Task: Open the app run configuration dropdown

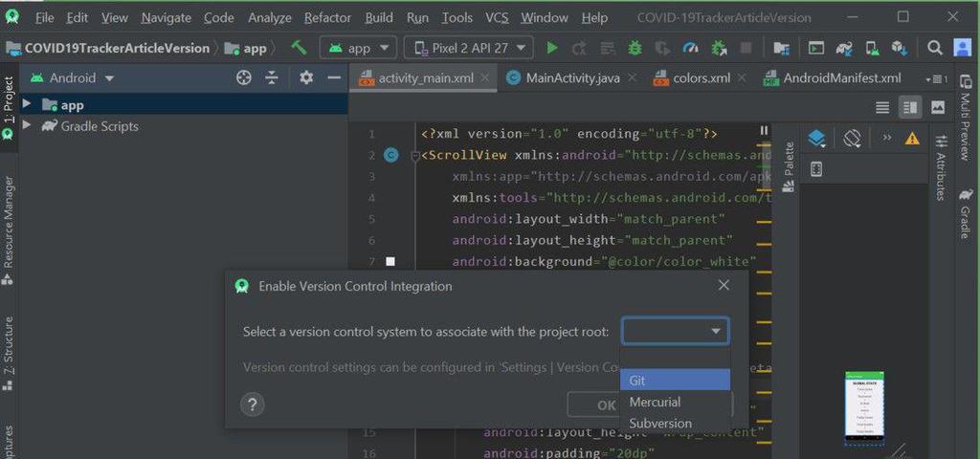Action: coord(358,48)
